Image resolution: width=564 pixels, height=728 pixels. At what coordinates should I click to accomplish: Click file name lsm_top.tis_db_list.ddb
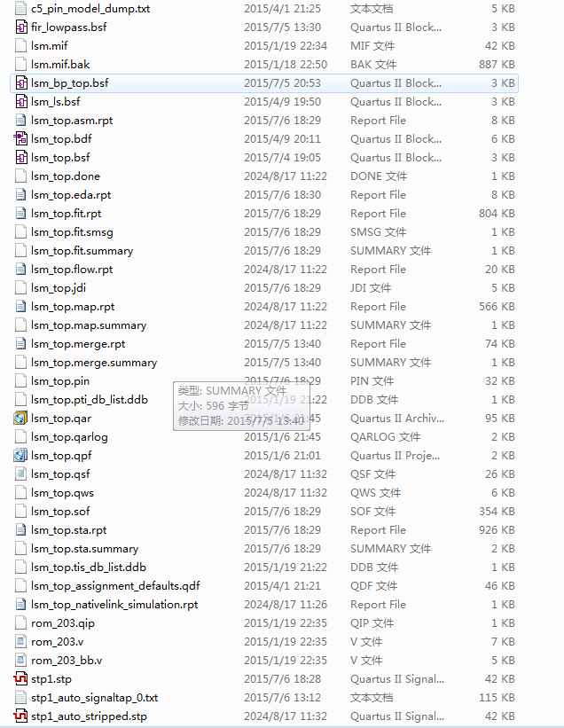pyautogui.click(x=89, y=568)
